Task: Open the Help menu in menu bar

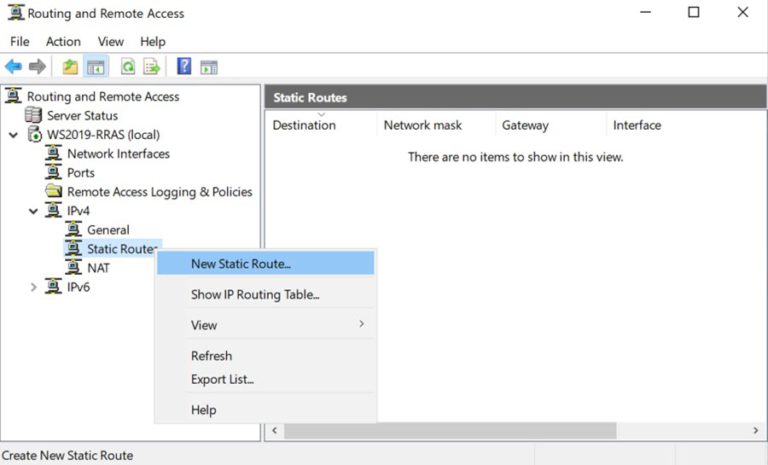Action: [153, 42]
